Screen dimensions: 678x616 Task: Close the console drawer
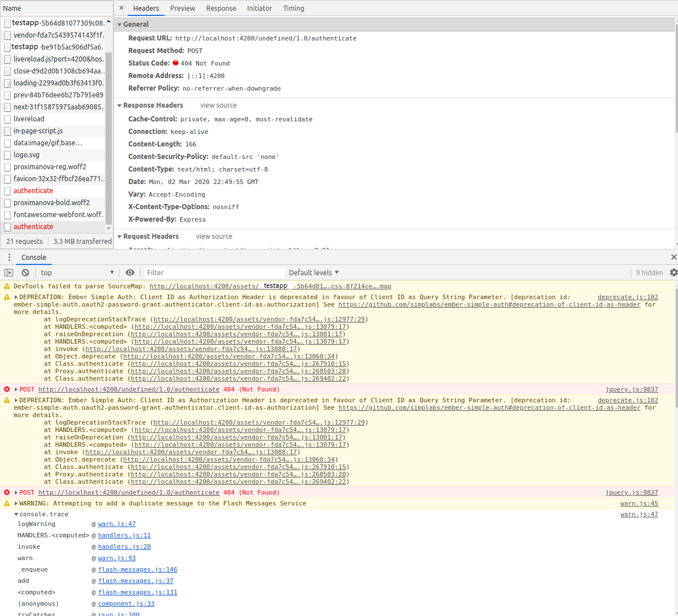pyautogui.click(x=673, y=257)
